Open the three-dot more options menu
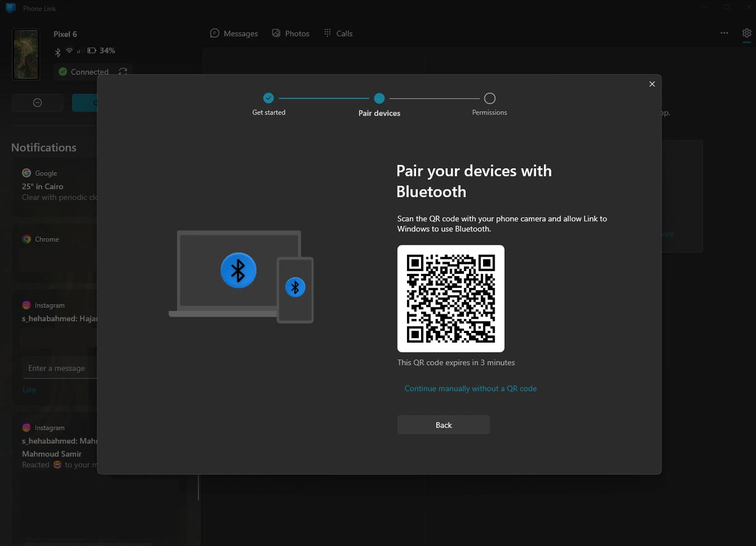The width and height of the screenshot is (756, 546). 724,33
